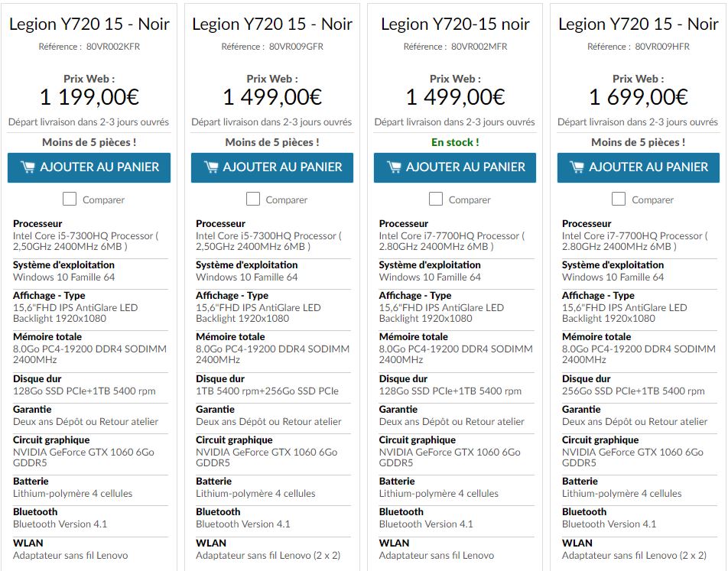Click the 1 699,00€ price text
The height and width of the screenshot is (571, 728).
[x=639, y=97]
